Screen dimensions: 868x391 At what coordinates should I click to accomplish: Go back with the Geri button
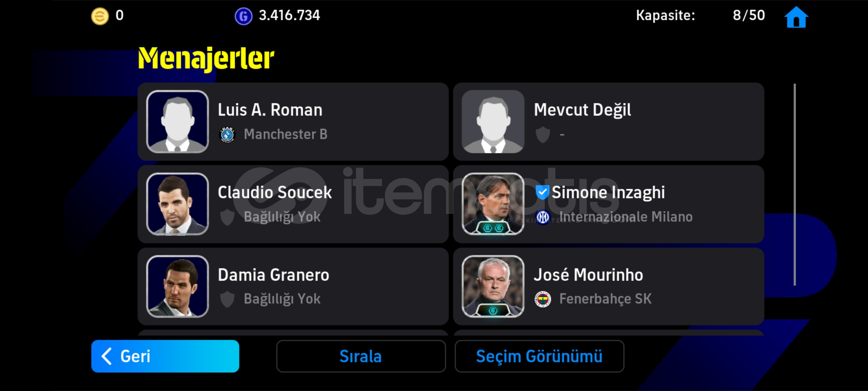pyautogui.click(x=165, y=356)
